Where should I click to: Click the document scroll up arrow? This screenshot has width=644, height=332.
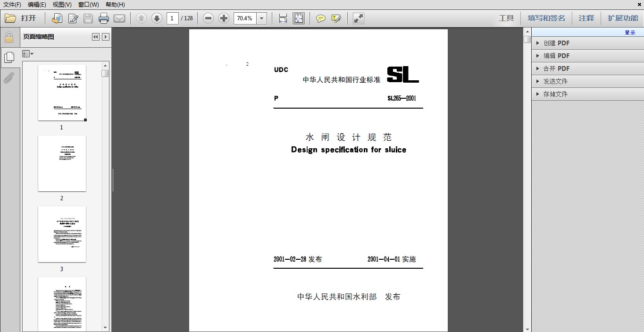click(x=527, y=31)
